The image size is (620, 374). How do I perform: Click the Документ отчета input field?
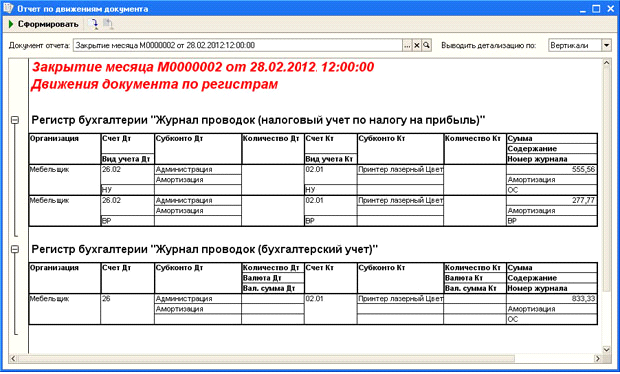(x=238, y=45)
